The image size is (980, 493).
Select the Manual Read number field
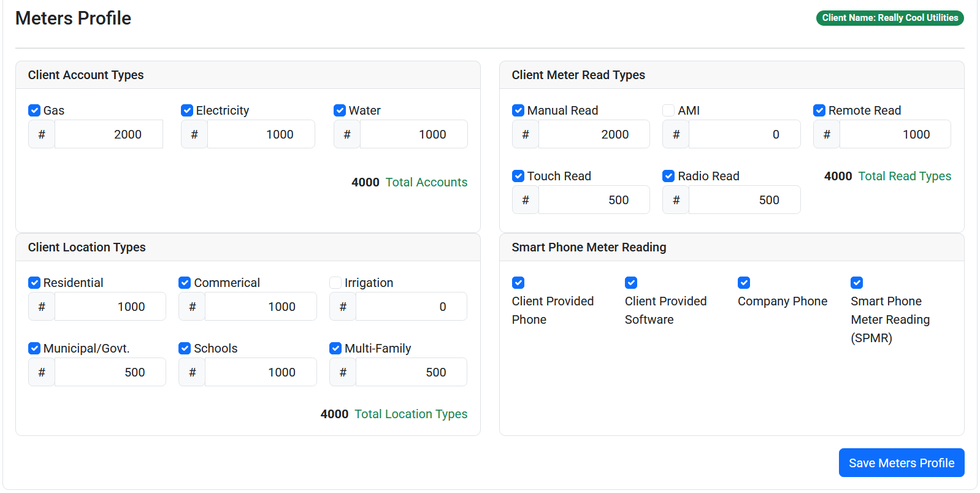click(594, 134)
